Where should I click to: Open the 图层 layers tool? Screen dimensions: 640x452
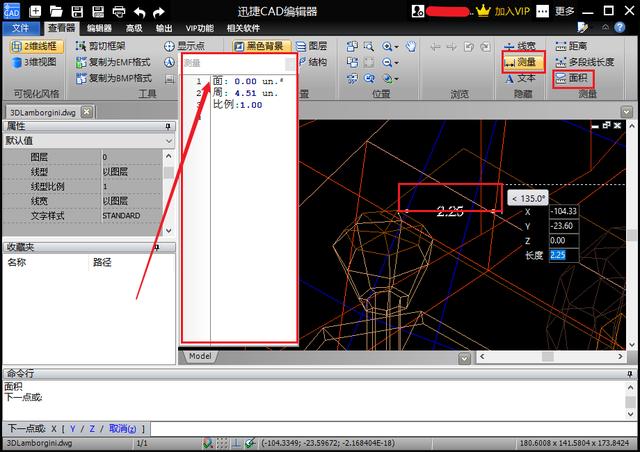click(x=311, y=46)
